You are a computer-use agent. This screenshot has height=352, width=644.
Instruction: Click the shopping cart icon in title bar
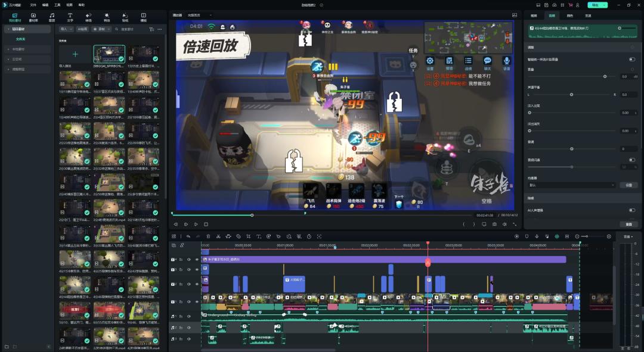point(570,5)
